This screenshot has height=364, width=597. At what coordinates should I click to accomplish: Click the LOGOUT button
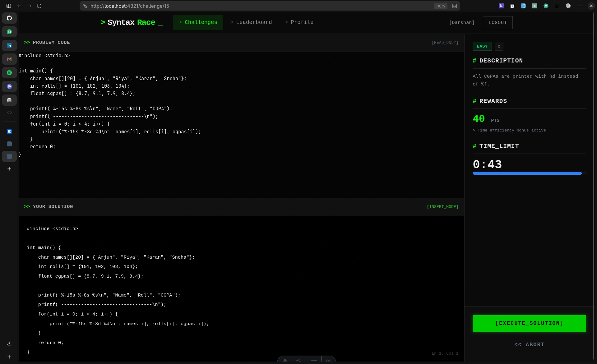(x=497, y=22)
